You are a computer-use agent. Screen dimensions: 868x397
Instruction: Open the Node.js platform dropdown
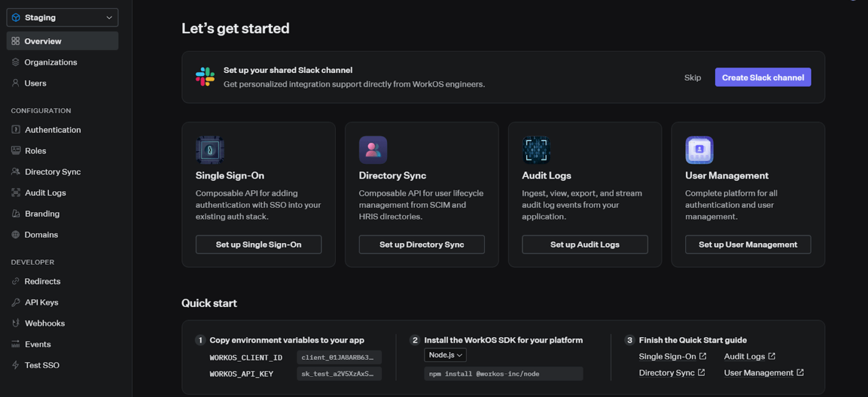click(x=445, y=355)
